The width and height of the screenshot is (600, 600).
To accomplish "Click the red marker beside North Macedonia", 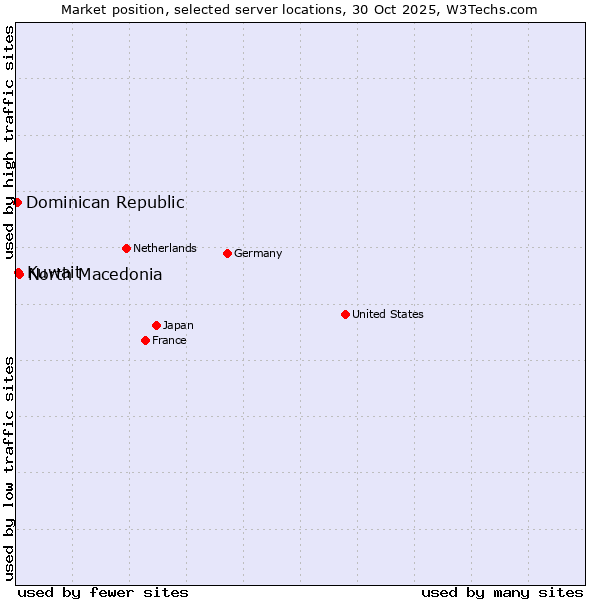I will point(19,273).
